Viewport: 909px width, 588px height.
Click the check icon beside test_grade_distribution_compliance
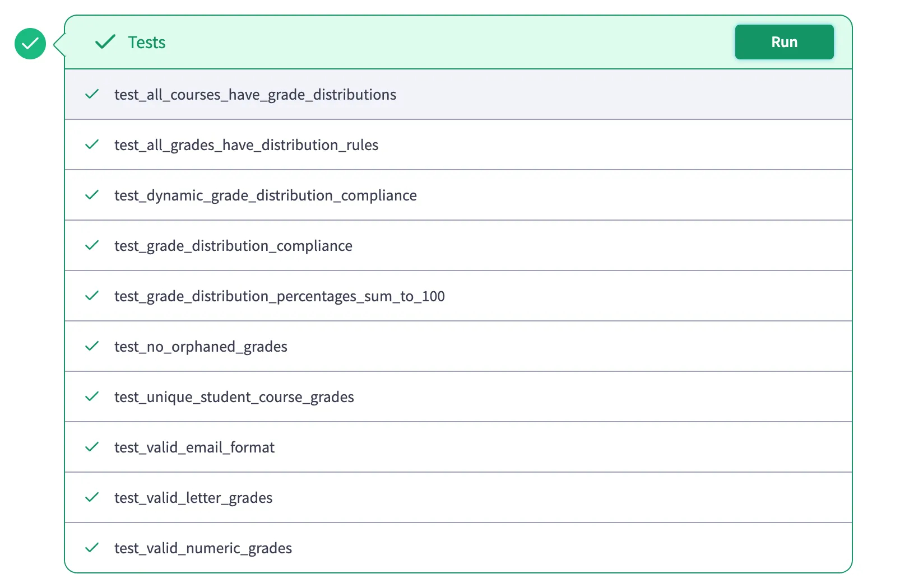tap(92, 245)
